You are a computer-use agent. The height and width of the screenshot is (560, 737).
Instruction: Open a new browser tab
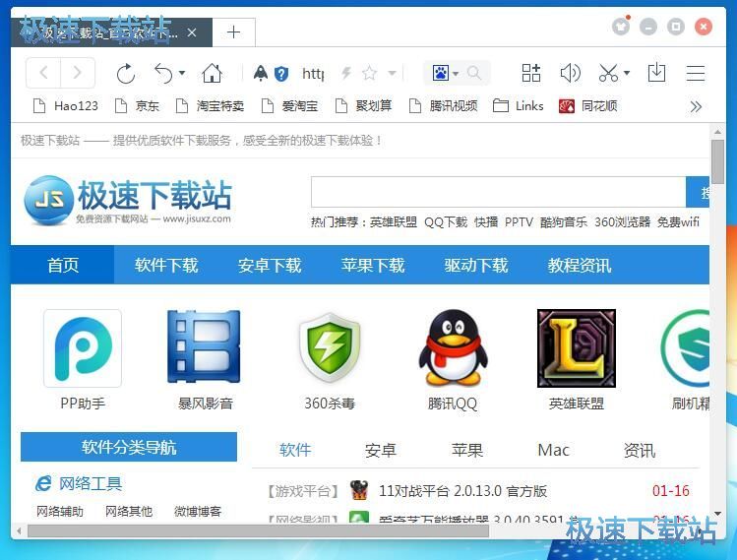(x=233, y=32)
